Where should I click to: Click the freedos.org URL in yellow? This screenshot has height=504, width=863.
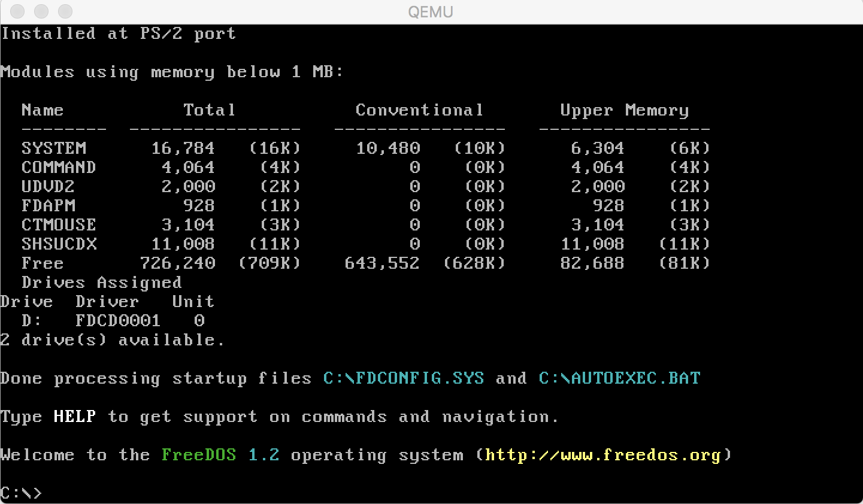[602, 455]
